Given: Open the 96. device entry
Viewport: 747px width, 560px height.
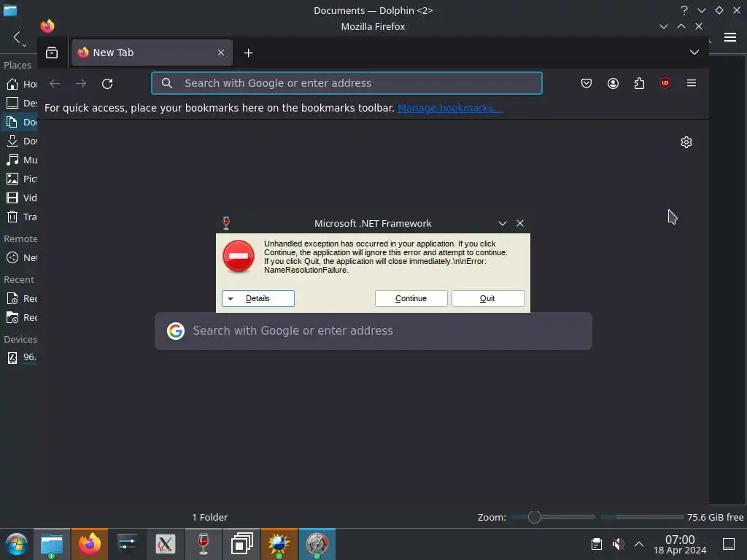Looking at the screenshot, I should click(21, 357).
